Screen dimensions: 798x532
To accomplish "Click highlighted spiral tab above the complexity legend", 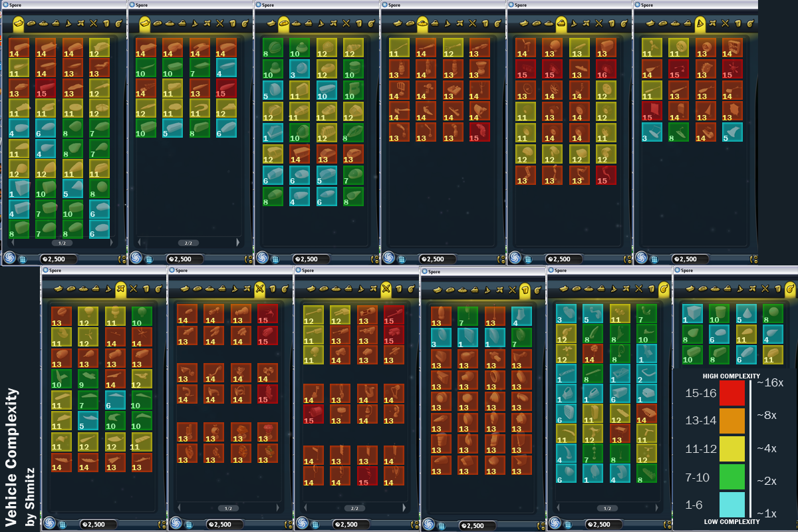I will (790, 289).
